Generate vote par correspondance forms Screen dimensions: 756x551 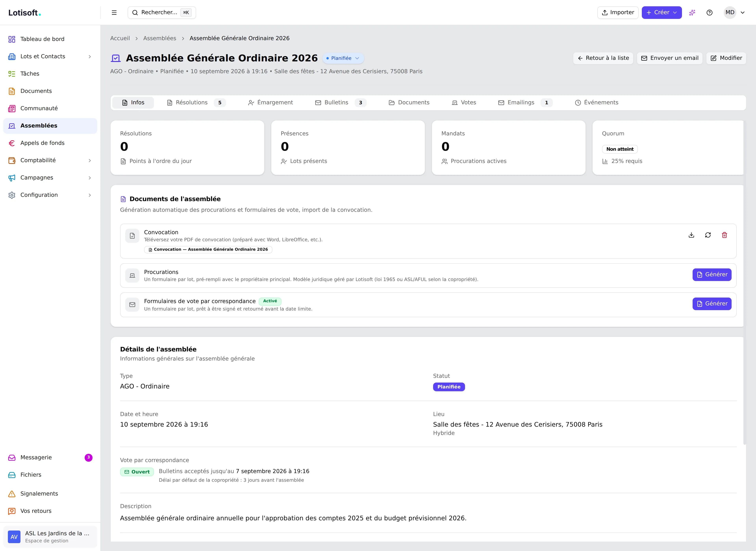(712, 304)
